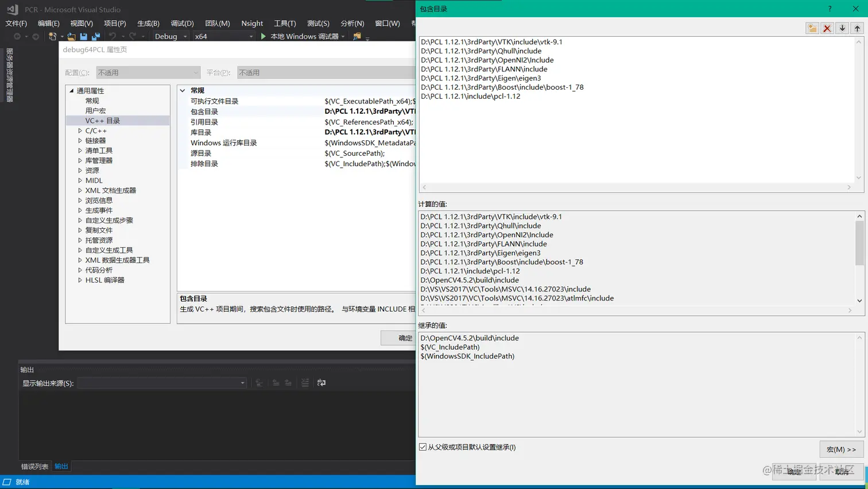Open file toolbar icon
This screenshot has height=489, width=868.
click(71, 36)
